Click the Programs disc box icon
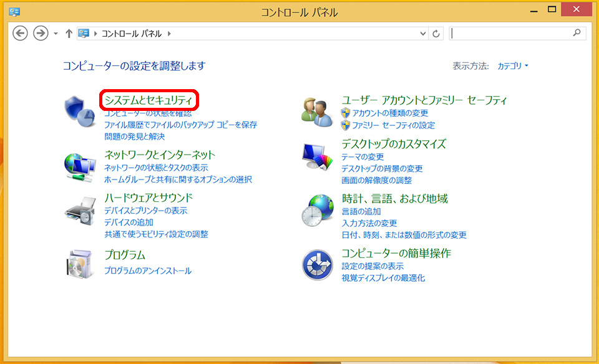Screen dimensions: 599x364 click(x=80, y=264)
